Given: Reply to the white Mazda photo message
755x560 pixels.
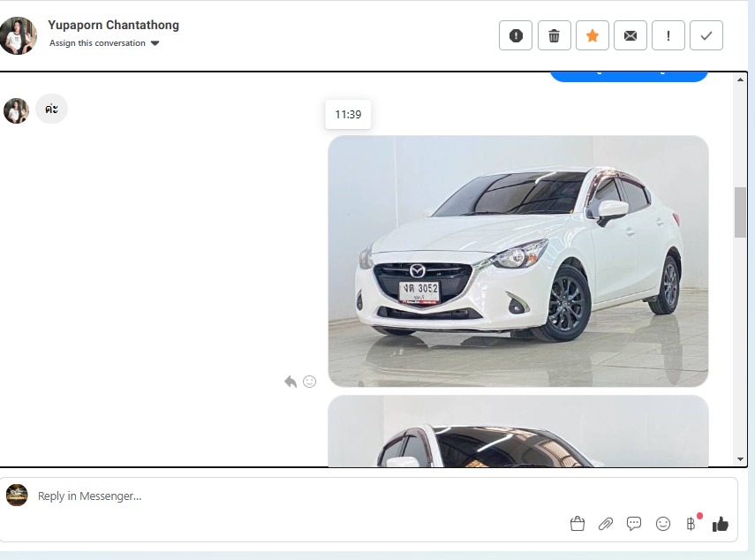Looking at the screenshot, I should (x=291, y=382).
